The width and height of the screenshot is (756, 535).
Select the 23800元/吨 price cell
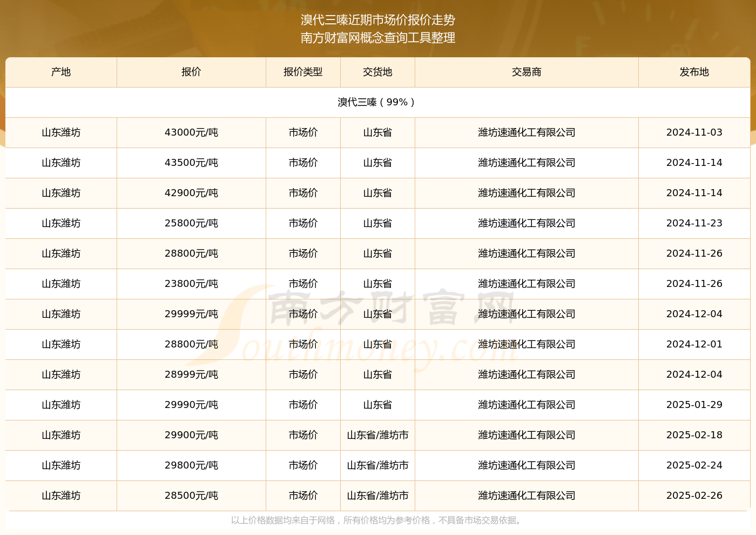[x=191, y=284]
